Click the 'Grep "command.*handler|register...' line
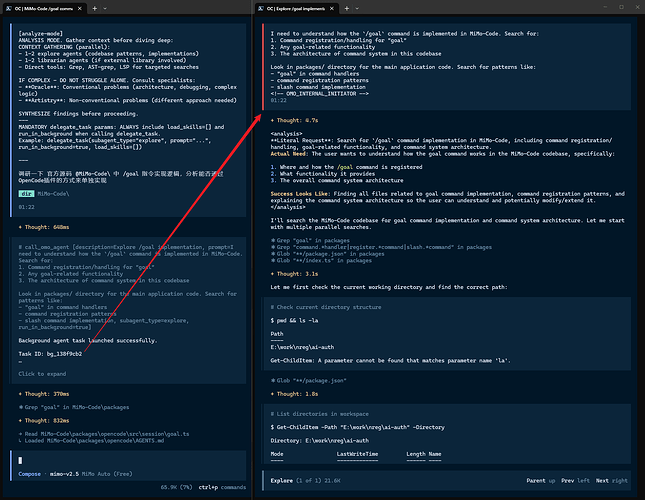645x500 pixels. coord(381,247)
